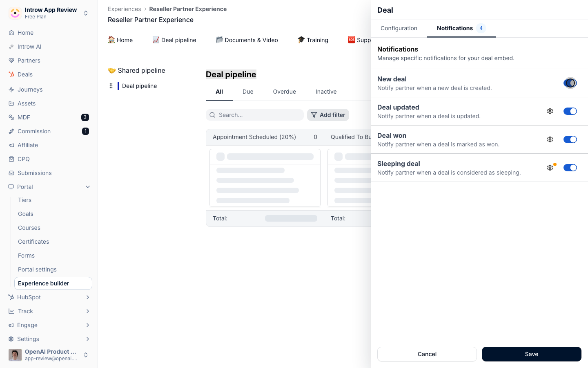The width and height of the screenshot is (588, 368).
Task: Open settings gear for Deal won
Action: pyautogui.click(x=550, y=139)
